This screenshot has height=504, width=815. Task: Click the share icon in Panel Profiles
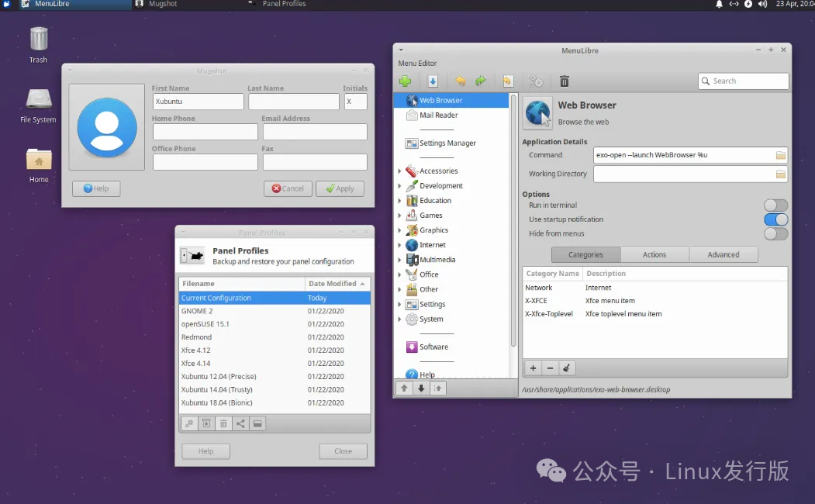point(240,423)
